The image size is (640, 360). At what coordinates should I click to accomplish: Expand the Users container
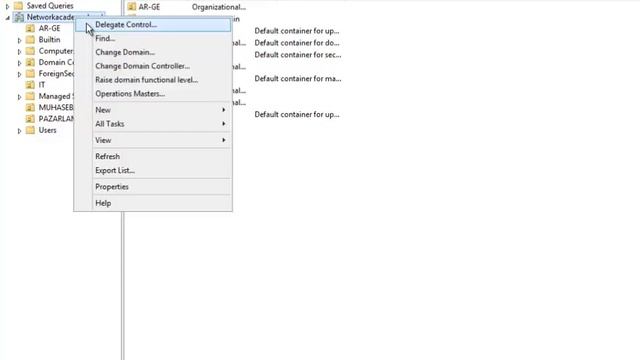[x=19, y=131]
